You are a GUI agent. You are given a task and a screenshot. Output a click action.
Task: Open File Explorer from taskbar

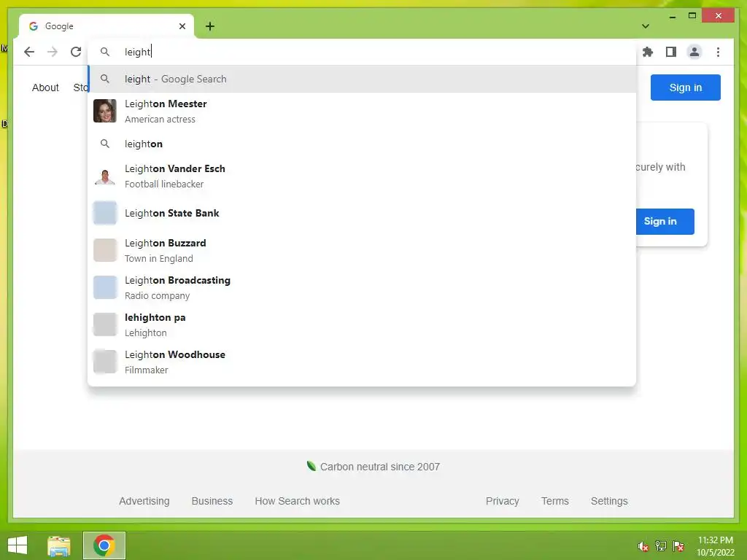(59, 545)
